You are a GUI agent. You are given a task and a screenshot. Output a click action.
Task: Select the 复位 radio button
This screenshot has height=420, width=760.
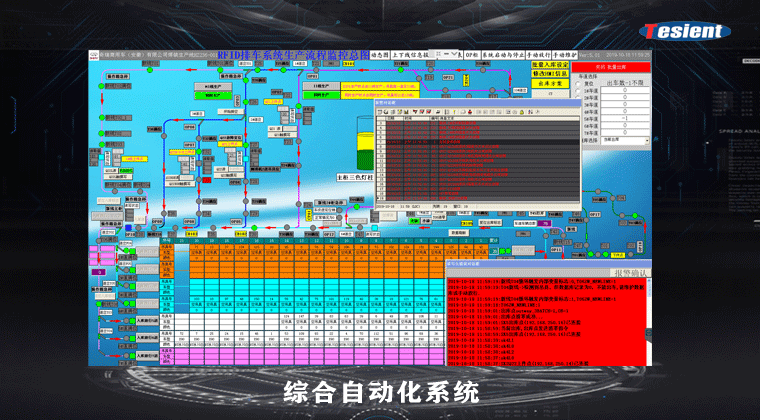tap(576, 84)
